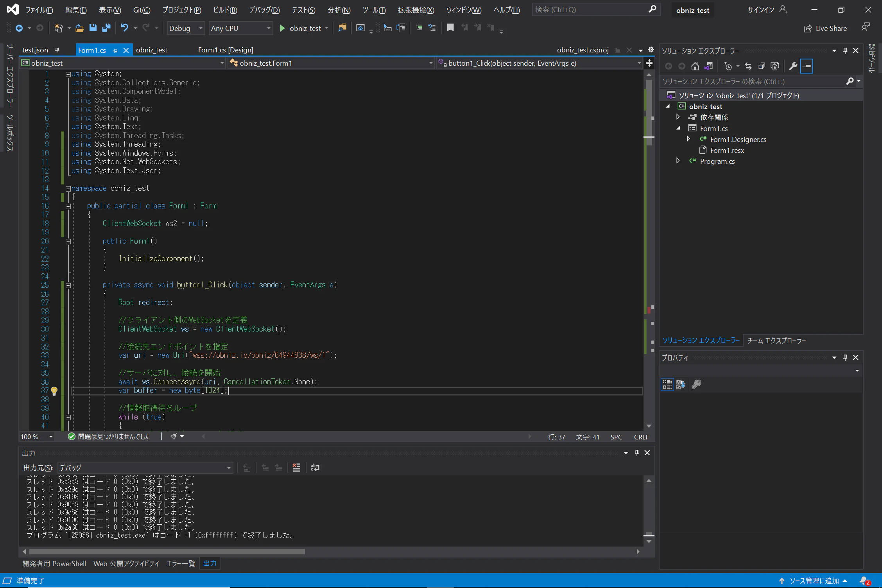
Task: Click the Save file icon
Action: (x=93, y=28)
